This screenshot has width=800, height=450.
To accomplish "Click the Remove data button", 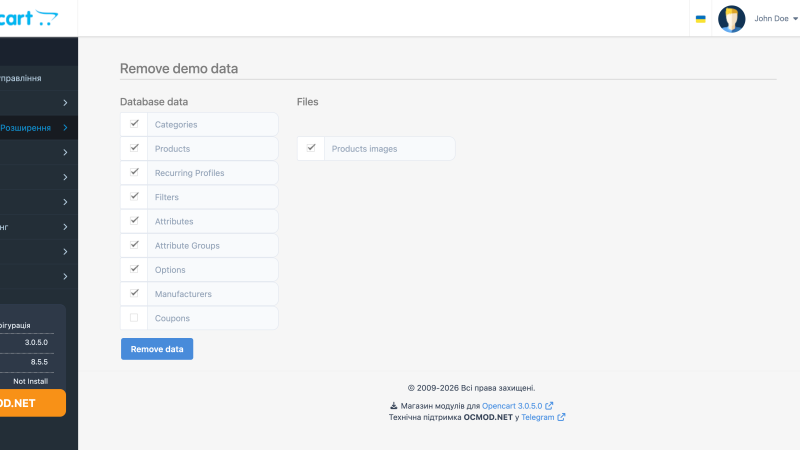I will pos(157,349).
